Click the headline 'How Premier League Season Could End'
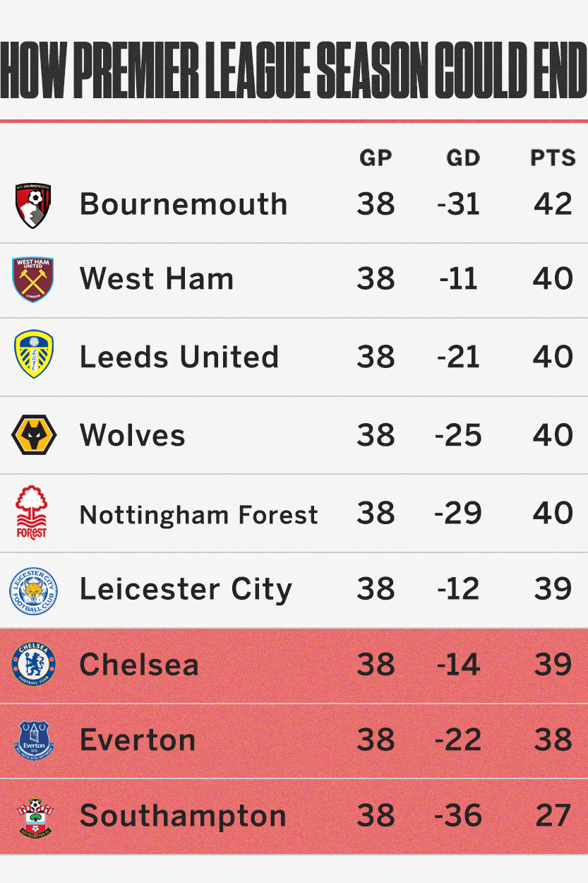Screen dimensions: 588x883 [x=294, y=72]
